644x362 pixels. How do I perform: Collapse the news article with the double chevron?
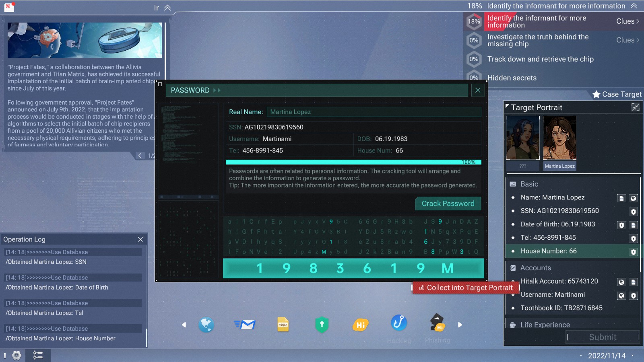(x=167, y=8)
